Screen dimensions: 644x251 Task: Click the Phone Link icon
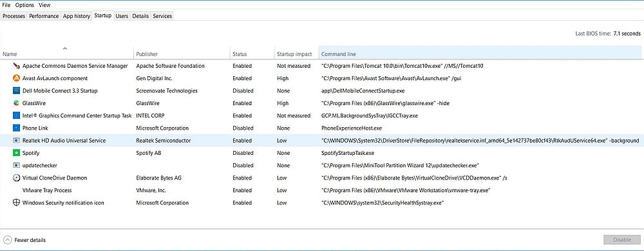point(17,128)
